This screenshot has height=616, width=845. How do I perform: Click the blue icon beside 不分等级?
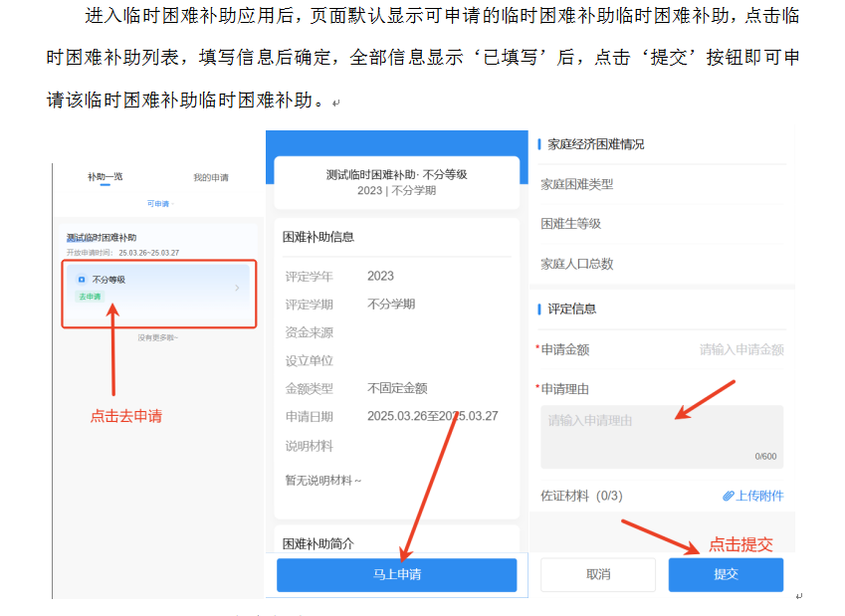click(82, 280)
